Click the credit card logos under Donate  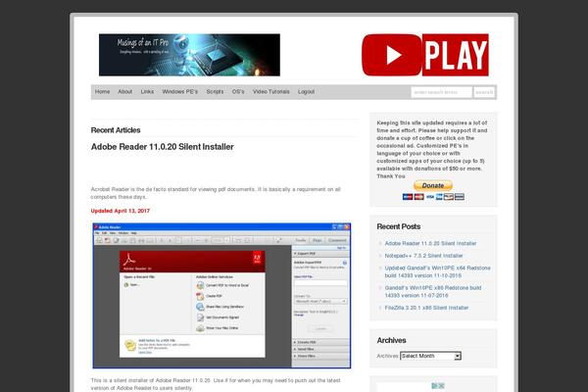click(433, 197)
